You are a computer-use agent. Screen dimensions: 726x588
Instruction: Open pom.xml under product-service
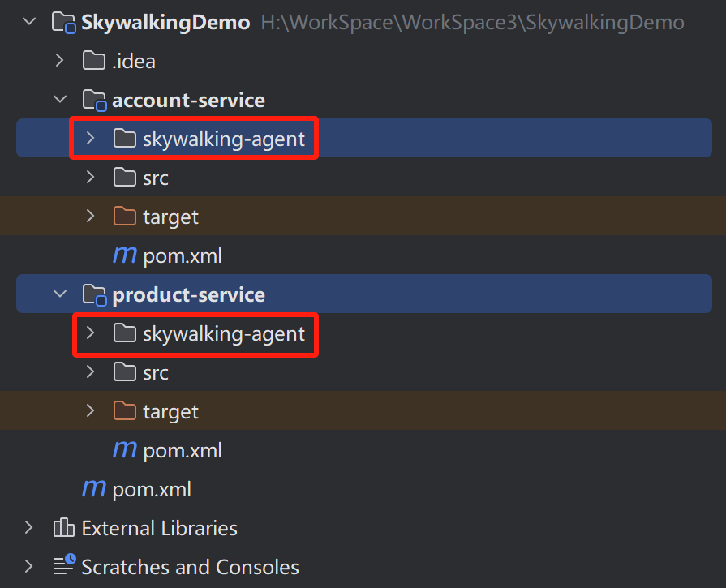tap(183, 450)
